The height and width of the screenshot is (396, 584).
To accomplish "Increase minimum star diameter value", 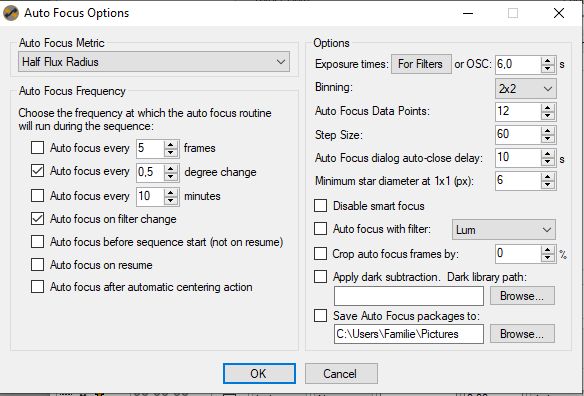I will click(548, 177).
